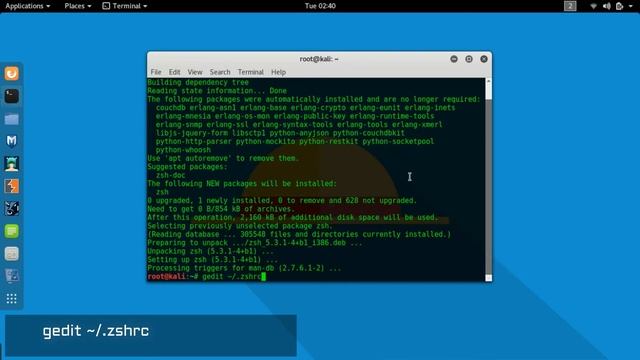This screenshot has height=360, width=640.
Task: Click the '0 upgraded, 1 newly installed' line
Action: tap(282, 200)
